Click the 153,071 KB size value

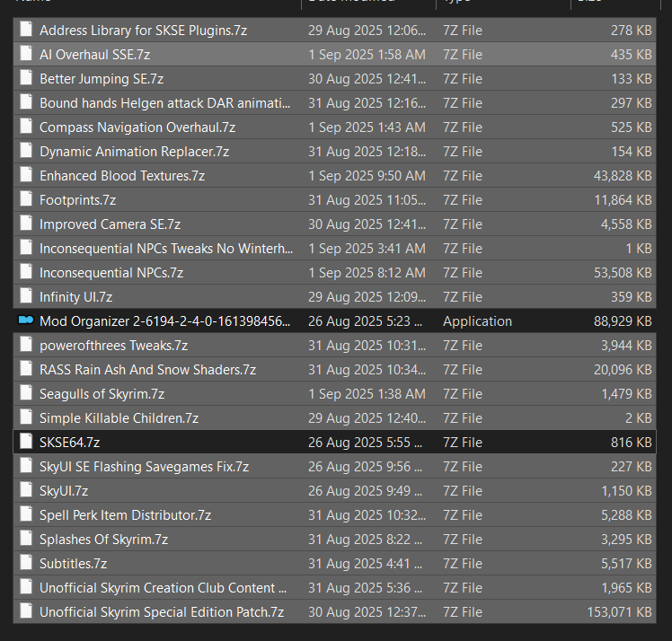619,612
